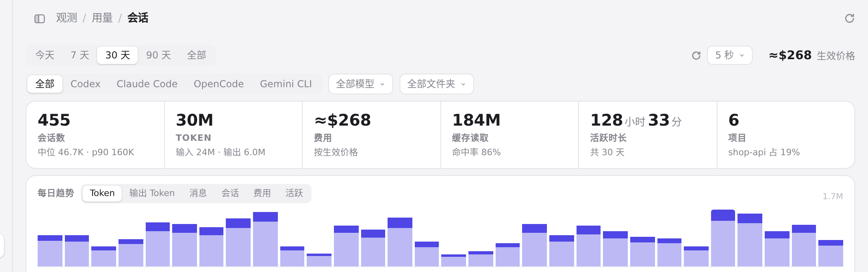Open the 5 秒 refresh interval dropdown
868x272 pixels.
tap(729, 55)
